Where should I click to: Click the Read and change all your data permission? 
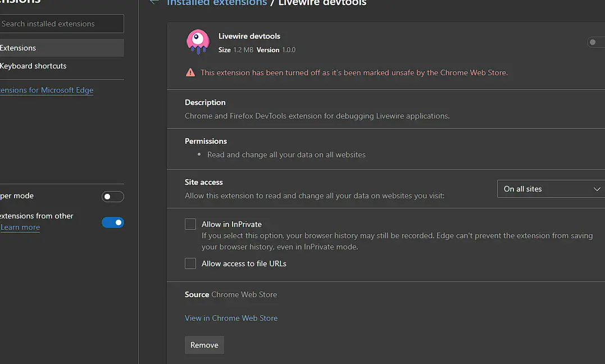[x=286, y=155]
